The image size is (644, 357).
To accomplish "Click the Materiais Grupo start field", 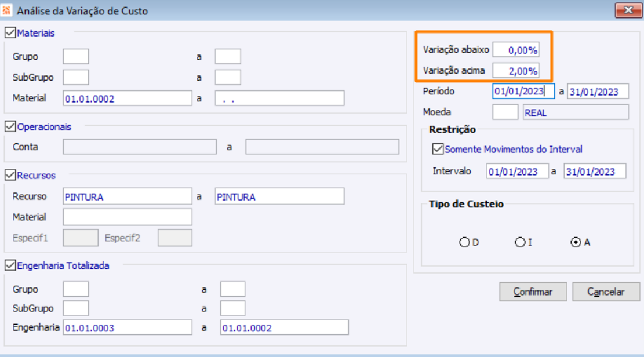I will [x=76, y=56].
